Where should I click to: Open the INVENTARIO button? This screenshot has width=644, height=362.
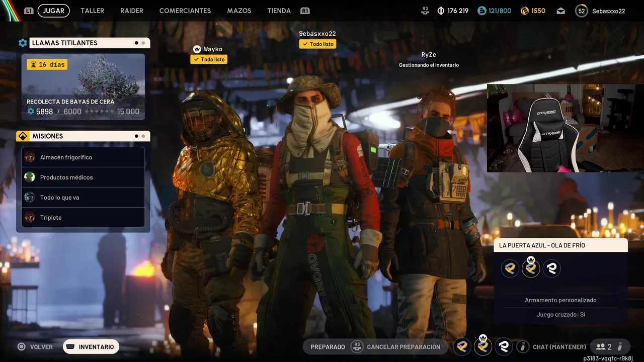(x=91, y=347)
